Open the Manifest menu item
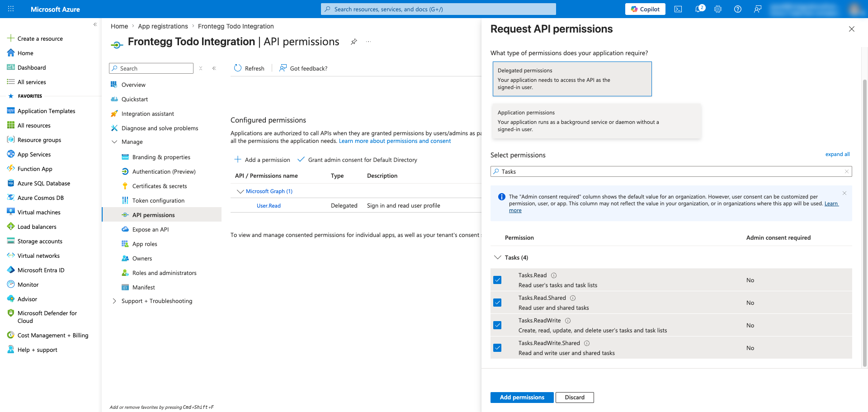 [x=144, y=287]
